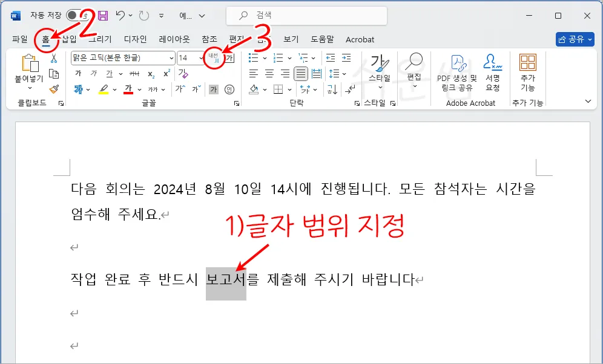The width and height of the screenshot is (603, 364).
Task: Apply bullet list formatting
Action: (x=254, y=58)
